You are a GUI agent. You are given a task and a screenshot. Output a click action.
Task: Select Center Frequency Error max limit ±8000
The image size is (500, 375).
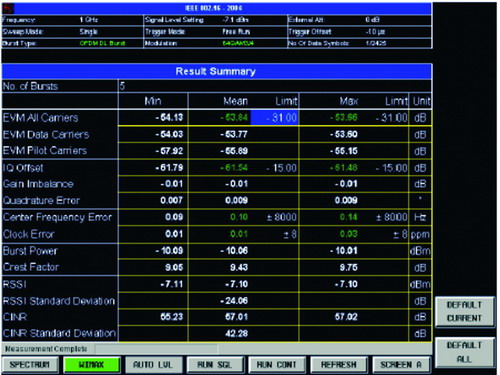point(391,217)
